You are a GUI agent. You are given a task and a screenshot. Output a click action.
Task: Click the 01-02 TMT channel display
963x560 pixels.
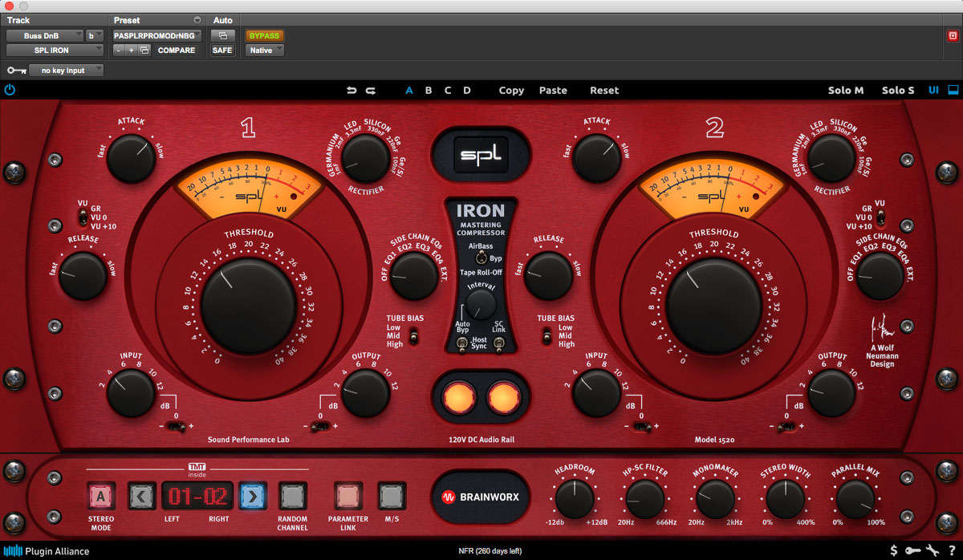197,497
